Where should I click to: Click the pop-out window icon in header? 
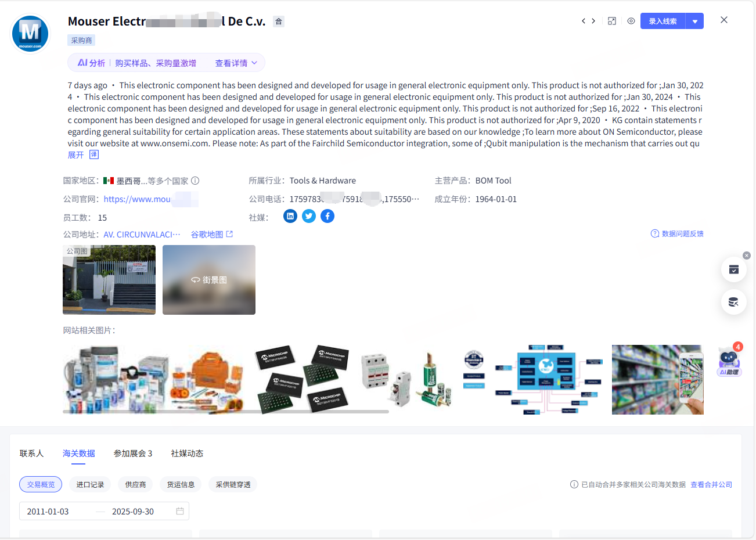click(x=612, y=21)
